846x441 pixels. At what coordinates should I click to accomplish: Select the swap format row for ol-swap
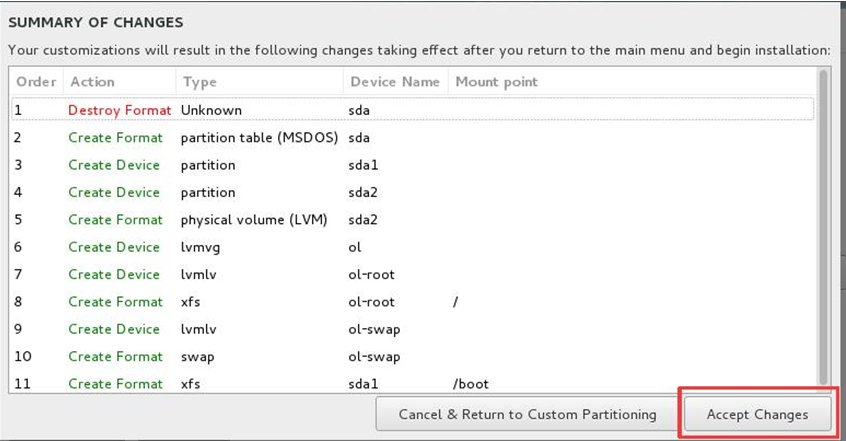pos(413,356)
